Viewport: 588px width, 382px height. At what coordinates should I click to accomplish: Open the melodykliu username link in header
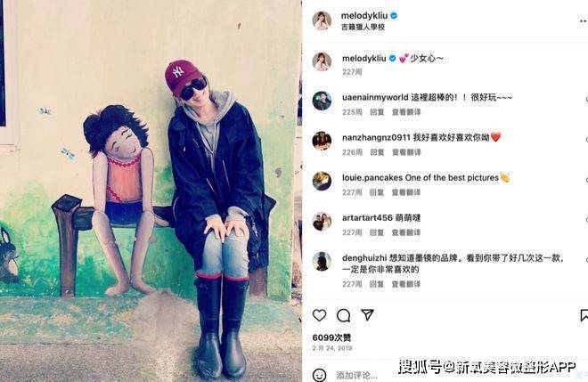pyautogui.click(x=364, y=16)
